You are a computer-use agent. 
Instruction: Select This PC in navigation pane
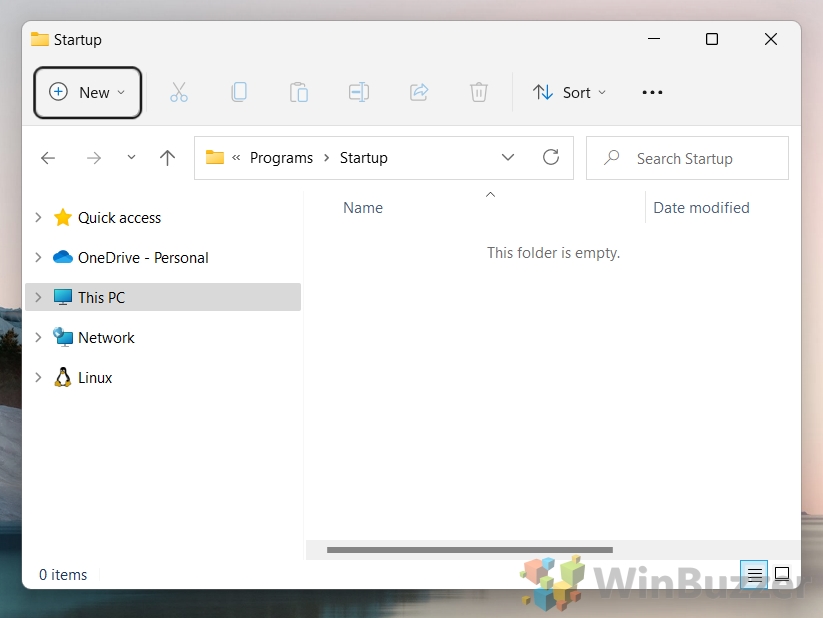click(163, 297)
